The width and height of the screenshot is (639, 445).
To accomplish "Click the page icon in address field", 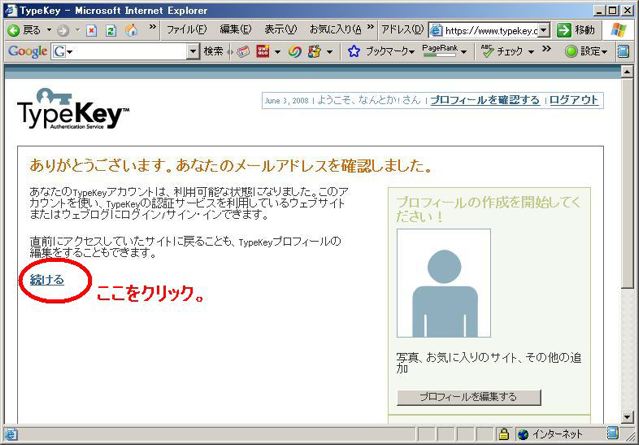I will point(436,31).
